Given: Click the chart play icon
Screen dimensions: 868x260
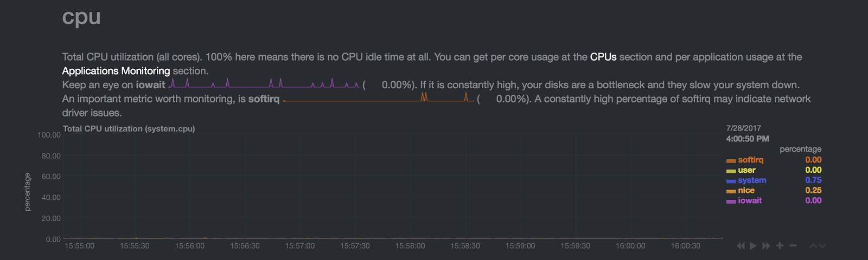Looking at the screenshot, I should tap(753, 246).
